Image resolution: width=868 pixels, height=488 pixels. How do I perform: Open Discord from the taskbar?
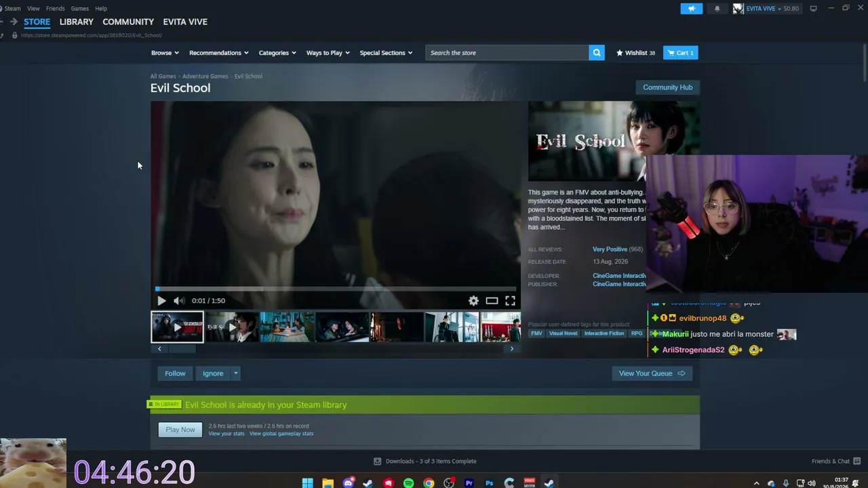click(x=348, y=483)
